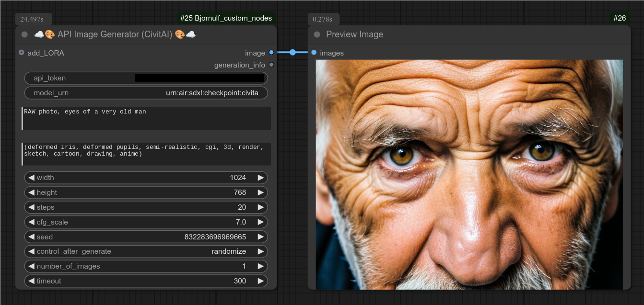Click the image output connector
The image size is (644, 305).
click(271, 53)
